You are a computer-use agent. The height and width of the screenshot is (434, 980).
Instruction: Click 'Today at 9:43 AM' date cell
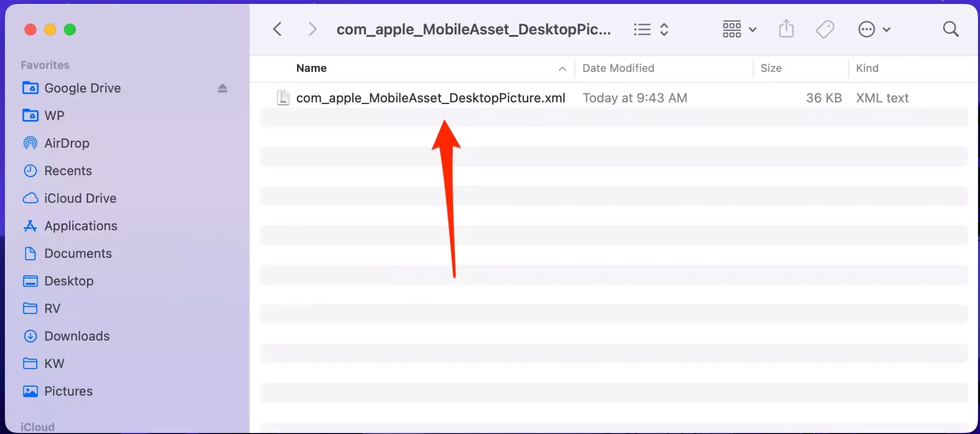pos(635,98)
